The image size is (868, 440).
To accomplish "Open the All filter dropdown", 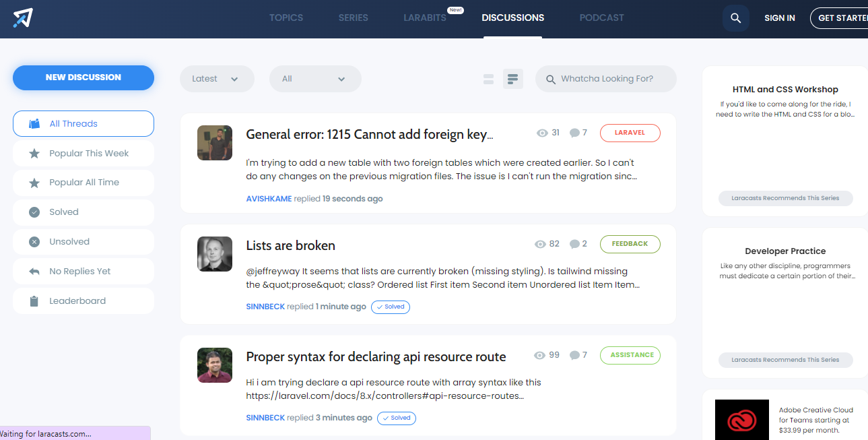I will 315,79.
